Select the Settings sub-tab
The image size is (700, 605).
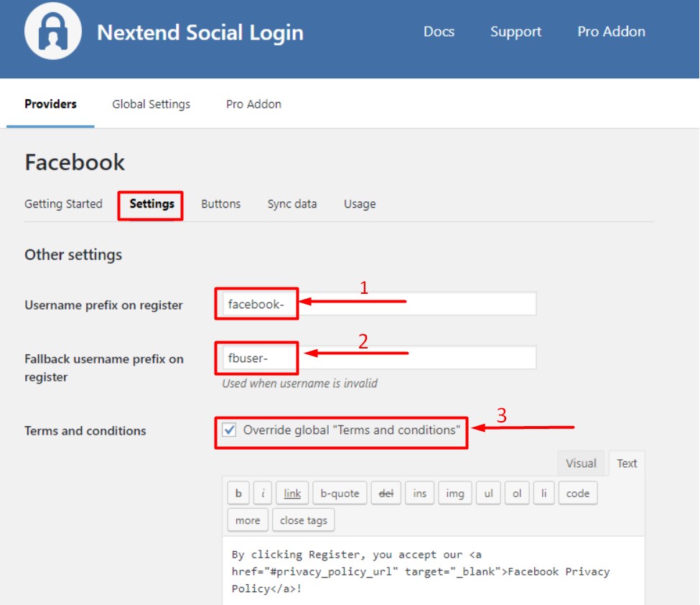(151, 204)
